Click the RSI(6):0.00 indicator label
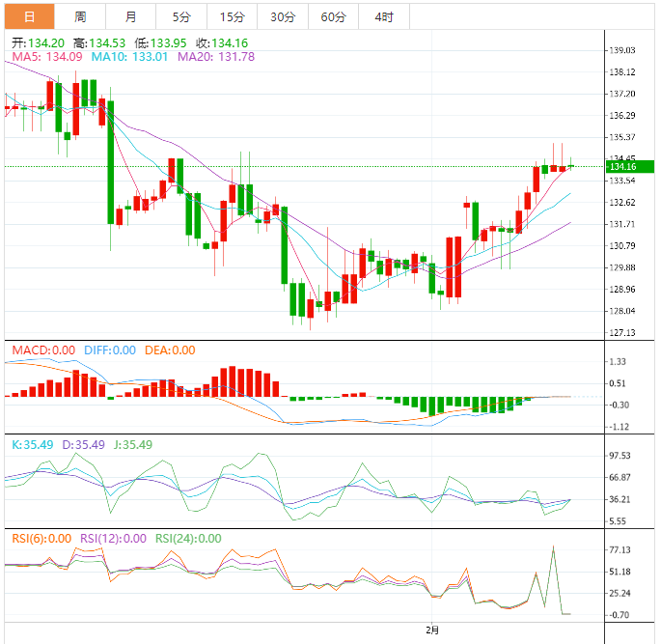Image resolution: width=661 pixels, height=644 pixels. (x=41, y=539)
